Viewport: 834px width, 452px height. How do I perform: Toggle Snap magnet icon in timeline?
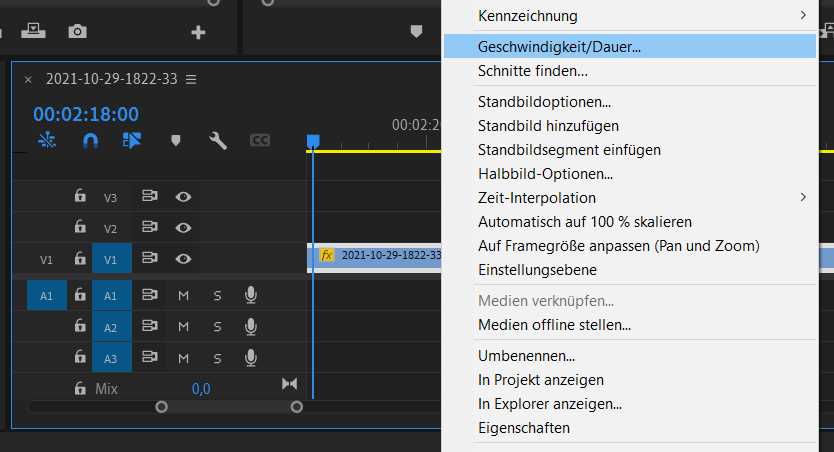pyautogui.click(x=90, y=141)
